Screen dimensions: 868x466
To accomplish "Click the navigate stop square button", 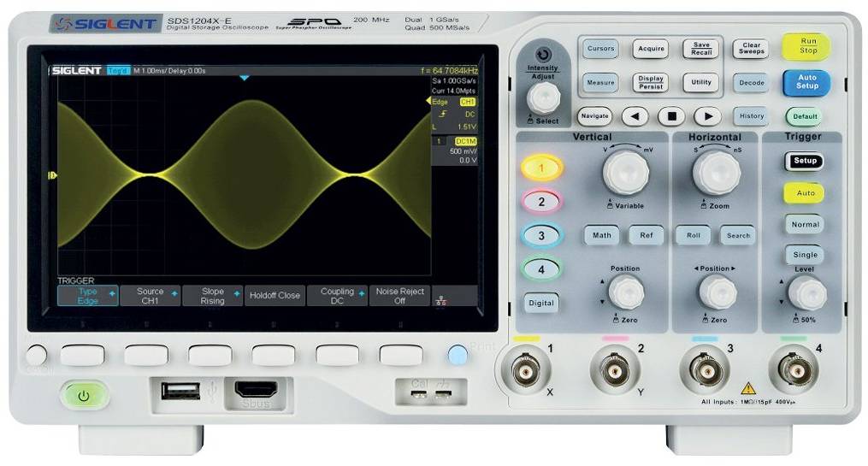I will coord(671,116).
